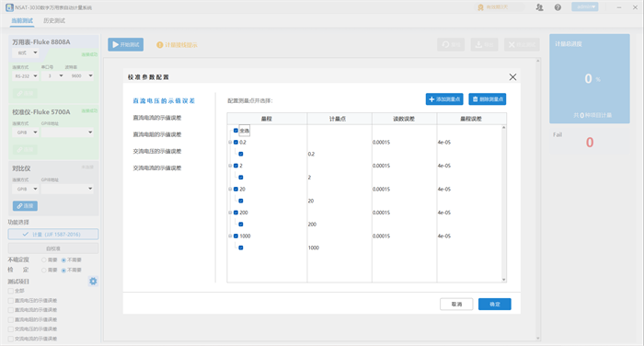The height and width of the screenshot is (346, 644).
Task: Toggle the 1000 range checkbox
Action: coord(236,236)
